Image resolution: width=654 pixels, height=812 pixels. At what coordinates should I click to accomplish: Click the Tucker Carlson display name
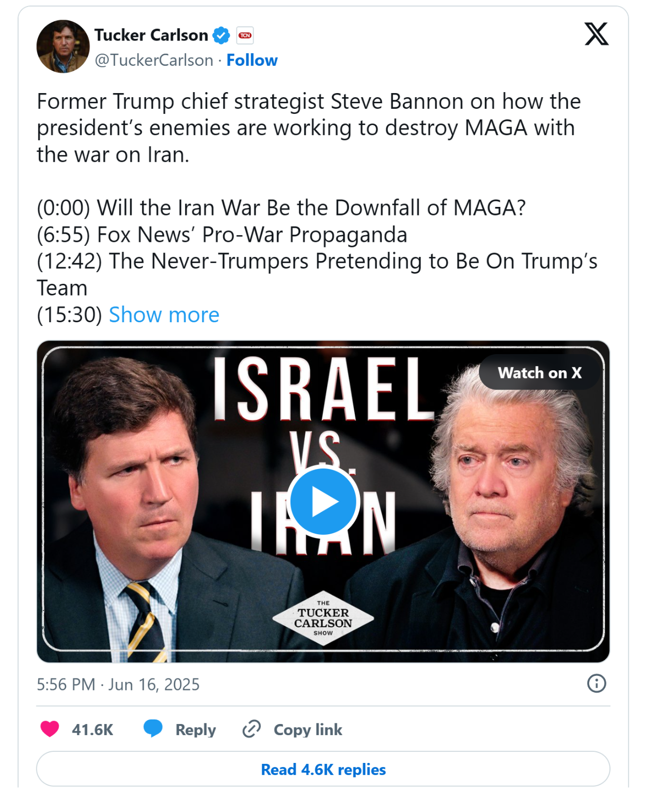(151, 35)
